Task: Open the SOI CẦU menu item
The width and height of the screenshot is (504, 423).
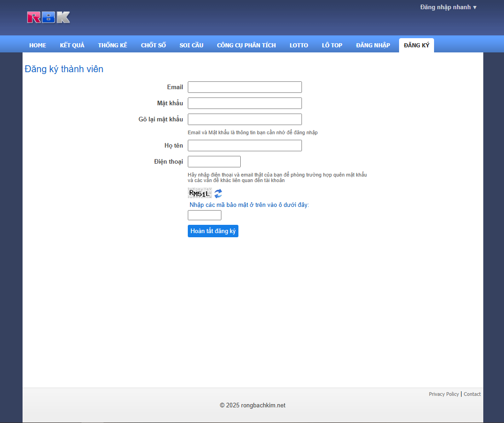Action: [191, 45]
